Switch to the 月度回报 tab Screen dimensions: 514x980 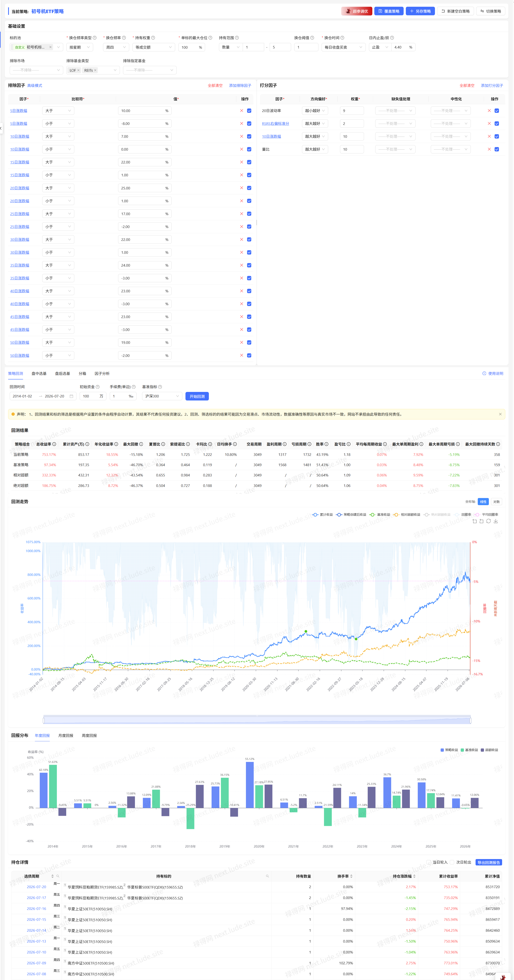click(x=65, y=736)
